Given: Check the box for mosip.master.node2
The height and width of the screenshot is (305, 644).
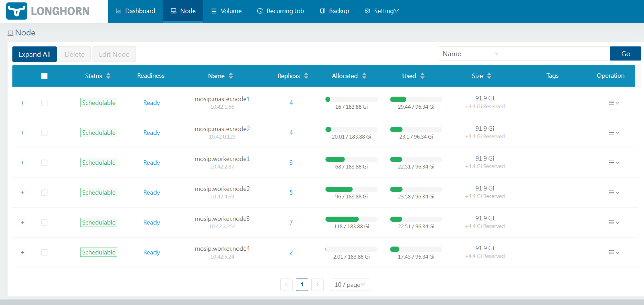Looking at the screenshot, I should 44,133.
